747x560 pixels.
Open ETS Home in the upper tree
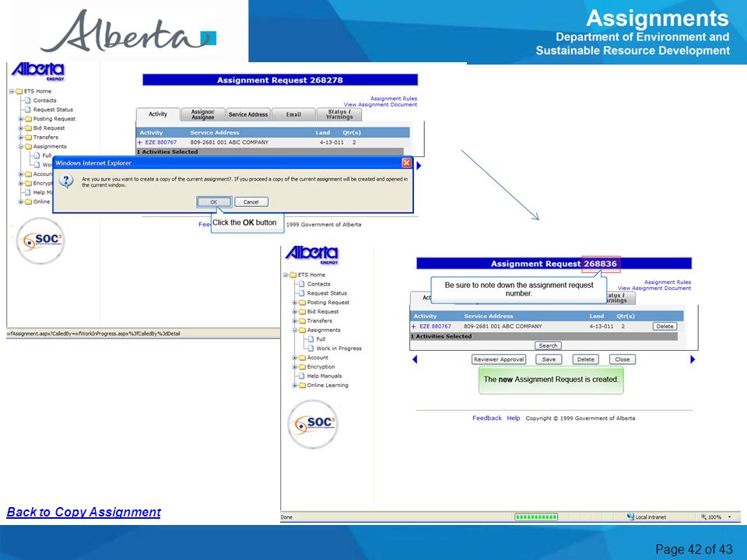pos(37,92)
